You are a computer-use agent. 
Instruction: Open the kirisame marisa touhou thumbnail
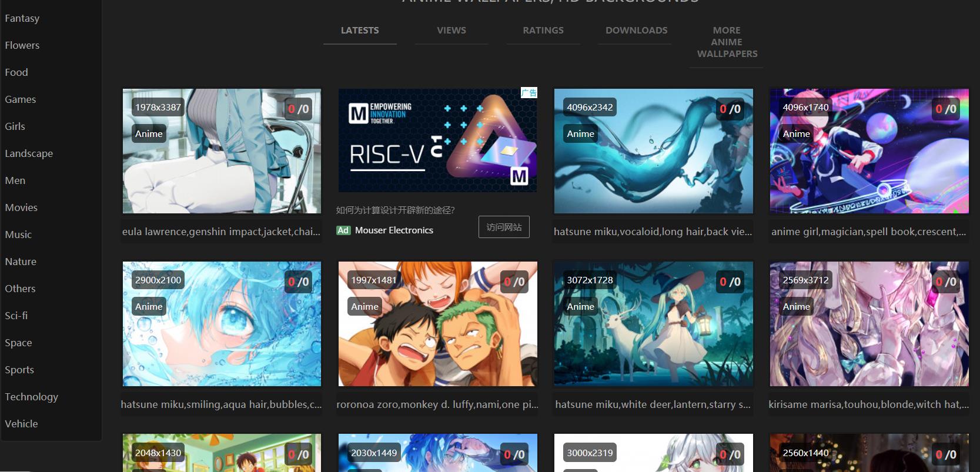[x=869, y=324]
